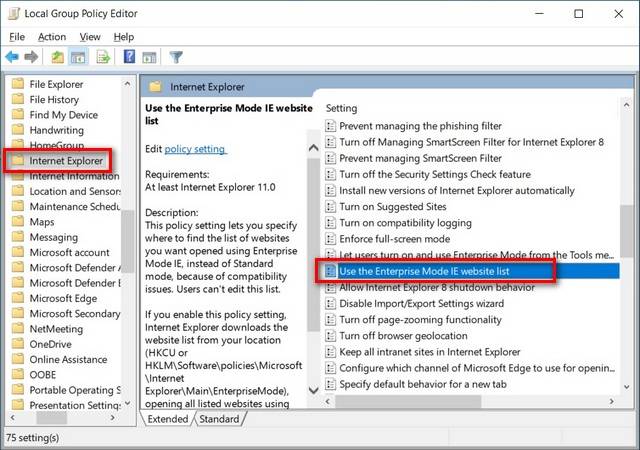The image size is (640, 450).
Task: Open the Action menu
Action: point(52,37)
